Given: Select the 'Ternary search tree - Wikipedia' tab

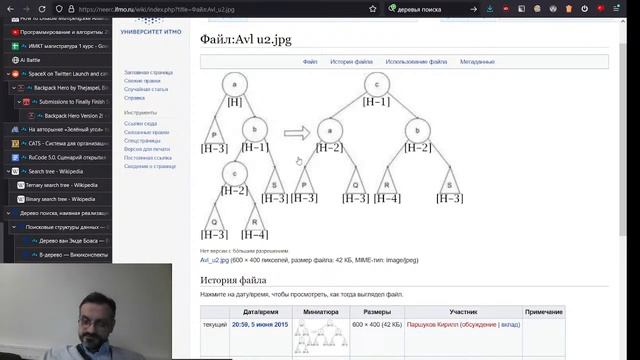Looking at the screenshot, I should click(x=64, y=185).
